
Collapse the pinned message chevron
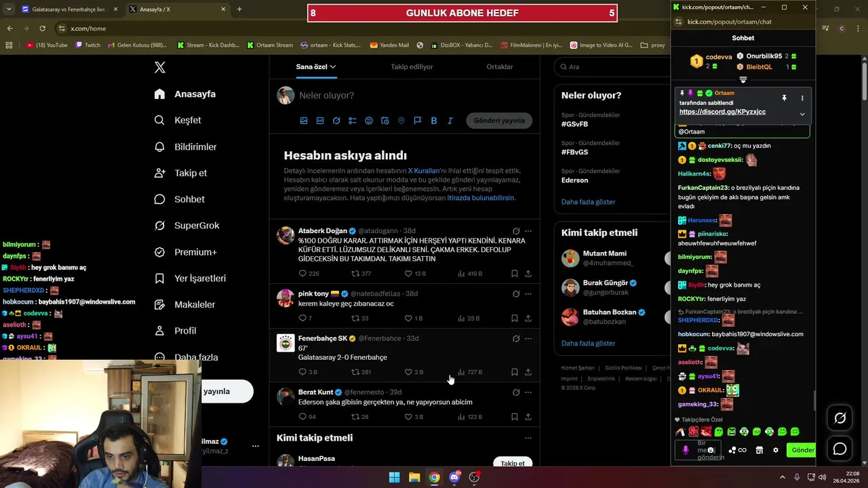802,115
